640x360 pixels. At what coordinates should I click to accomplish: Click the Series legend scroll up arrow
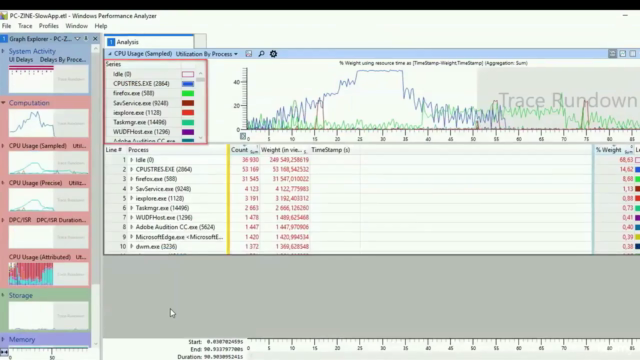pyautogui.click(x=200, y=73)
